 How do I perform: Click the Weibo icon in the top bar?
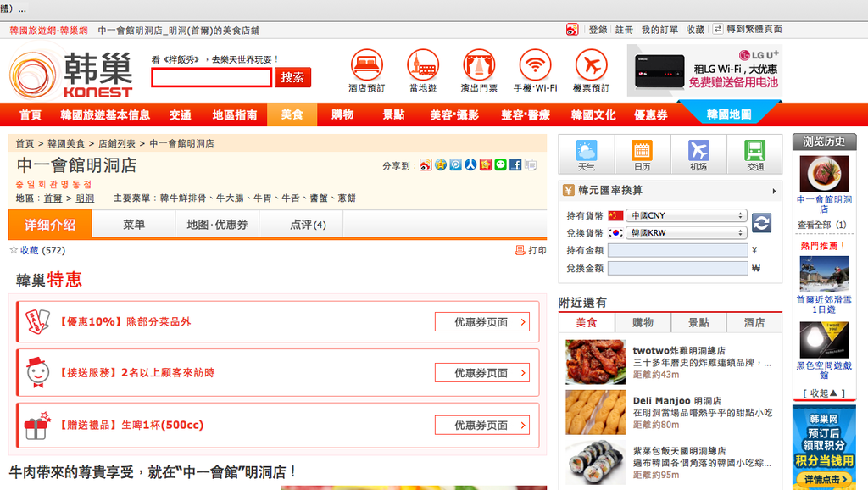[572, 30]
